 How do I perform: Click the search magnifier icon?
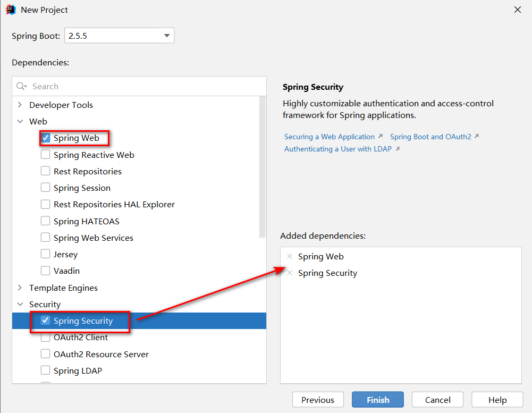(20, 86)
